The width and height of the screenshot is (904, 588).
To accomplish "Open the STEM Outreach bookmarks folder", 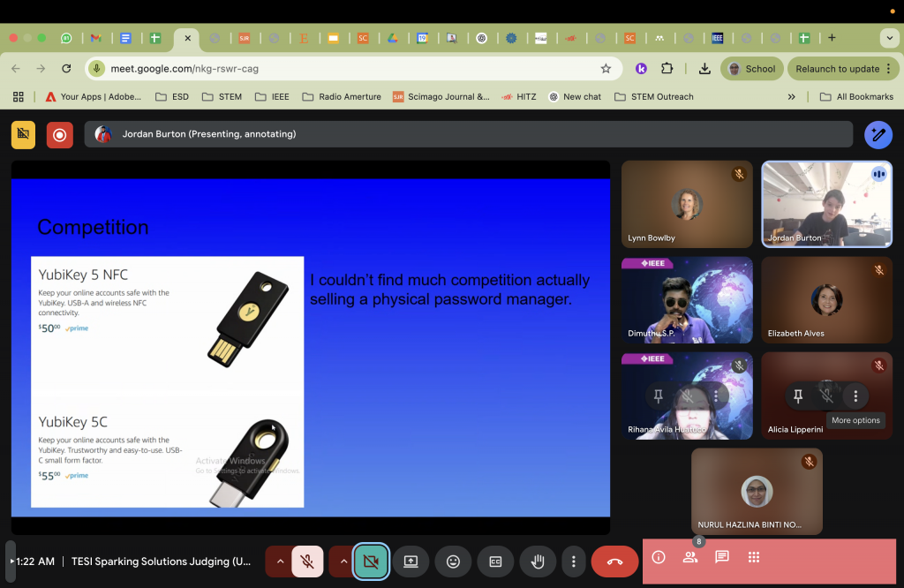I will 654,97.
